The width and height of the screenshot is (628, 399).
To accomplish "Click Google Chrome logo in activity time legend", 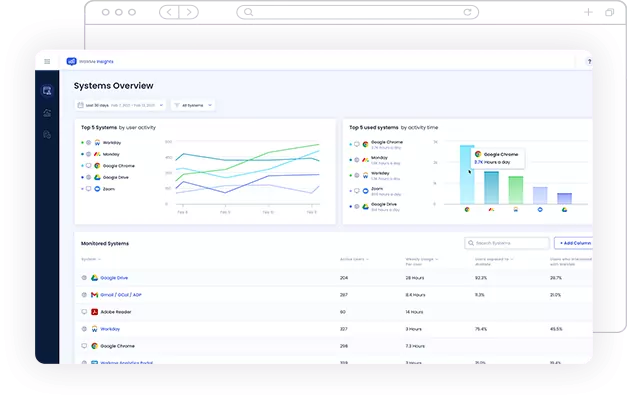I will tap(365, 144).
